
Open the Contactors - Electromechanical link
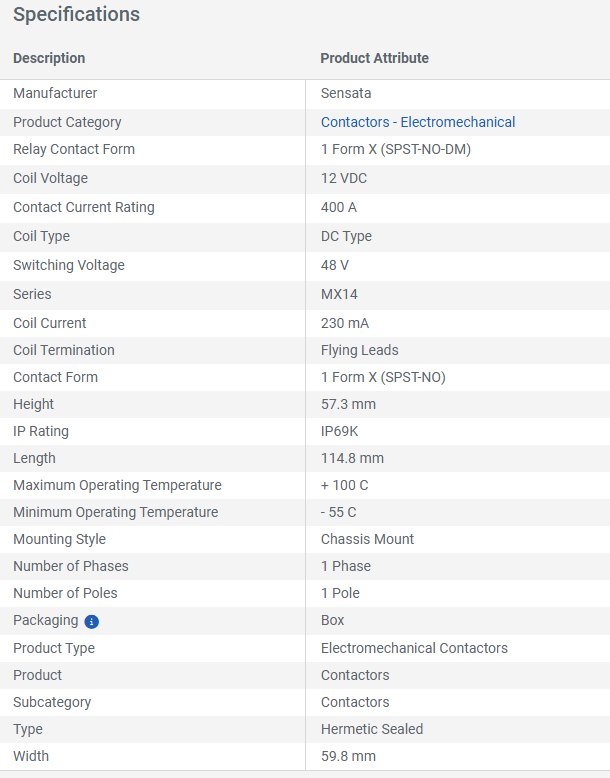(418, 122)
